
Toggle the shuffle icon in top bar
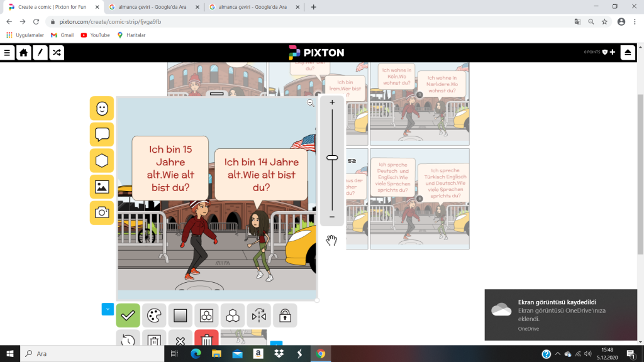pos(56,53)
